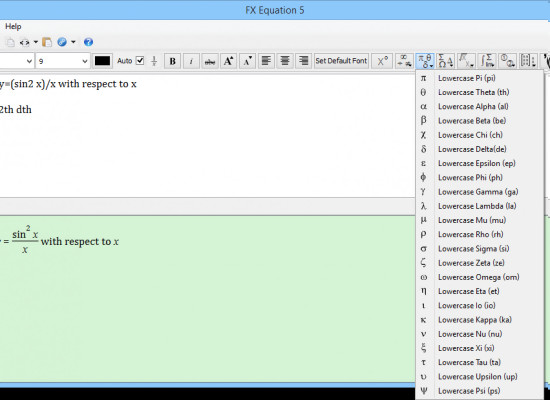550x400 pixels.
Task: Center align the text
Action: (x=285, y=61)
